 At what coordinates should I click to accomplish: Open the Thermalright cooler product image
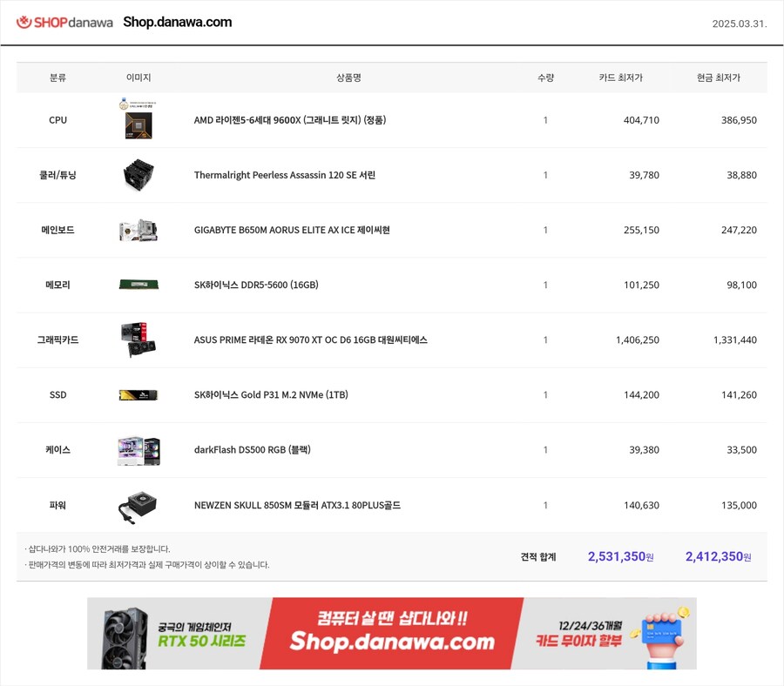139,175
